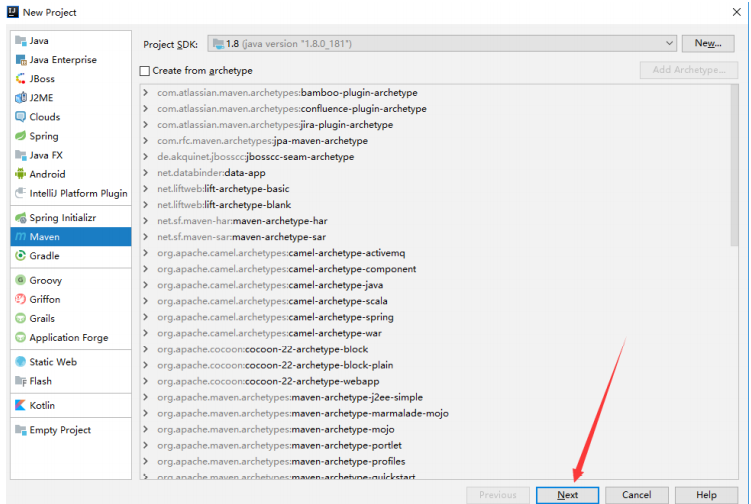Choose the Groovy icon

(x=21, y=280)
